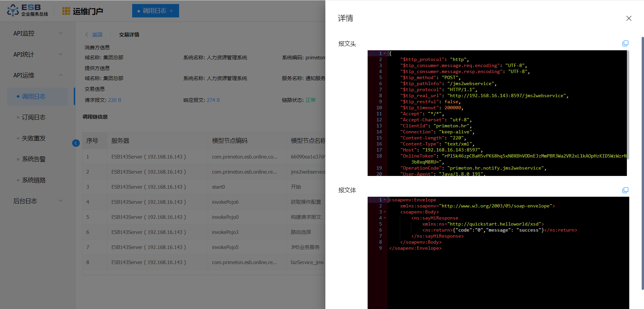Open the 运维门户 grid menu icon

click(66, 11)
